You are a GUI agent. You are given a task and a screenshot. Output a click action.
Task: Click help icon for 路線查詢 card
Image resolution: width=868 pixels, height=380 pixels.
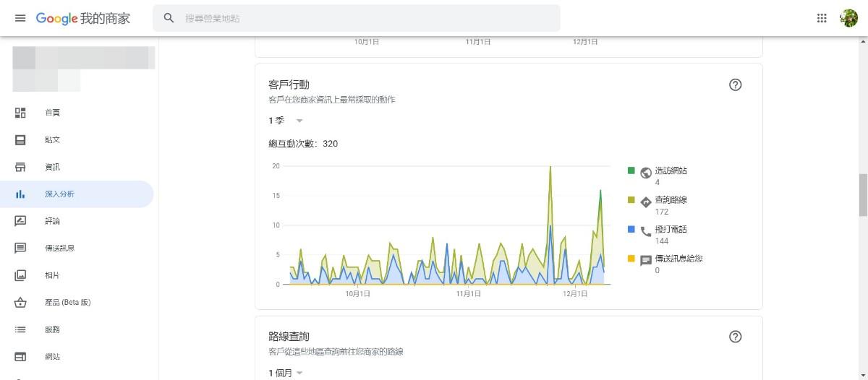click(736, 337)
